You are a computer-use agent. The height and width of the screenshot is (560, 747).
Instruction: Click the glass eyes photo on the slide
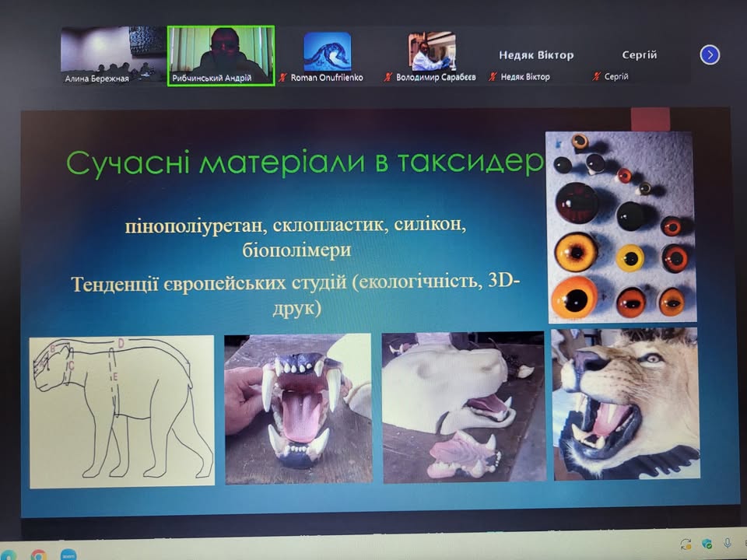pos(621,227)
